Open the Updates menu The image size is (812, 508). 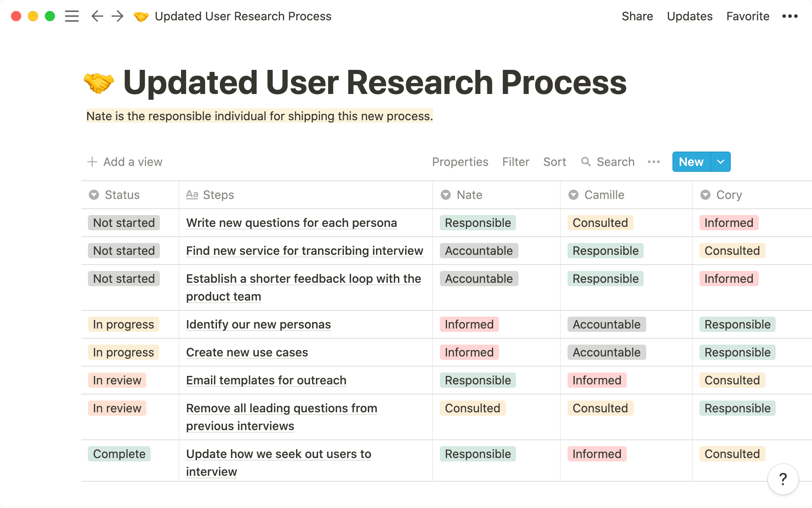point(689,16)
